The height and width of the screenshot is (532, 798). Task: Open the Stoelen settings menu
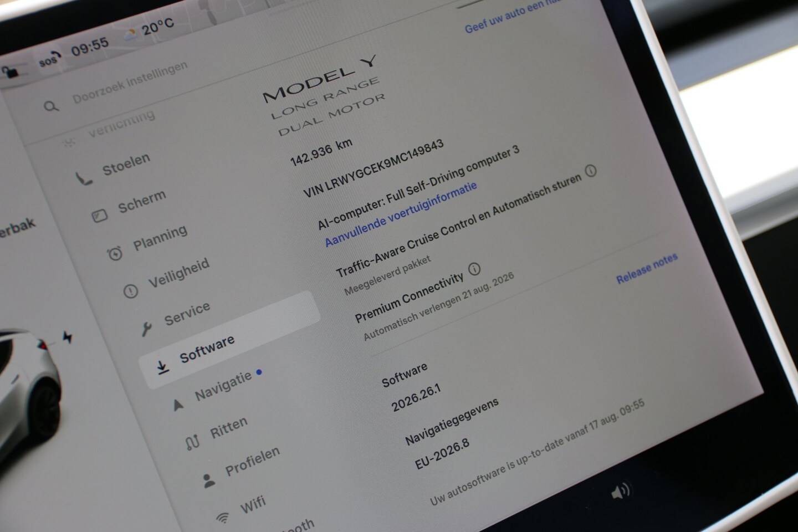(126, 165)
